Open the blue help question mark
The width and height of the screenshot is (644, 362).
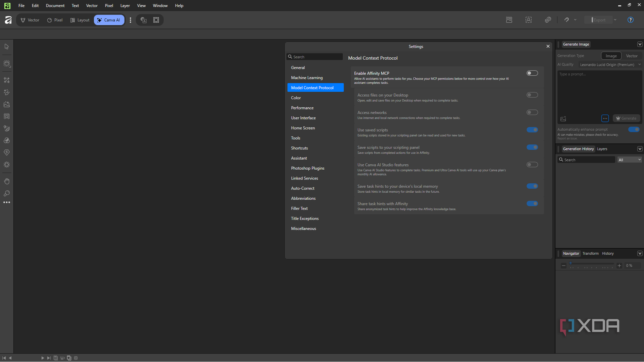[630, 20]
